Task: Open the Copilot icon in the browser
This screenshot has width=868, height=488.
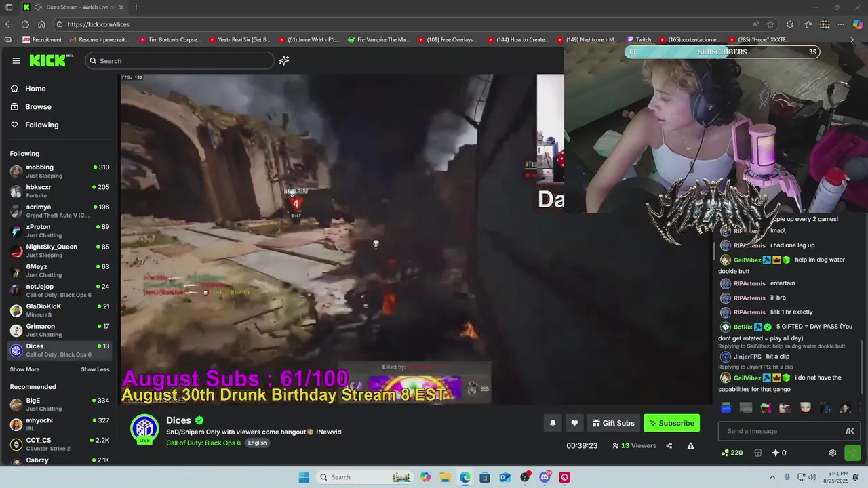Action: coord(858,24)
